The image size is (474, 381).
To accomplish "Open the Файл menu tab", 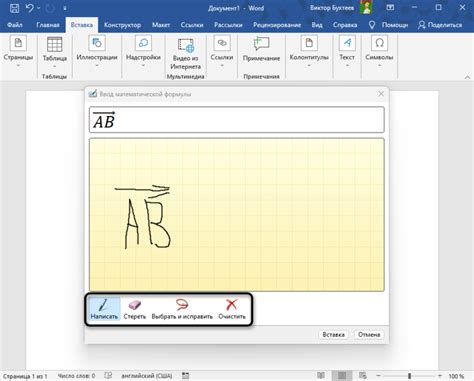I will tap(15, 25).
